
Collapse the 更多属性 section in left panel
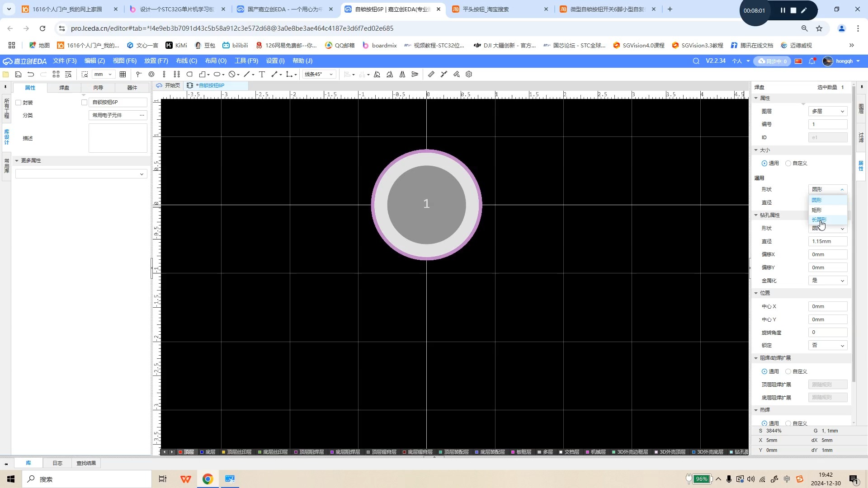(17, 160)
